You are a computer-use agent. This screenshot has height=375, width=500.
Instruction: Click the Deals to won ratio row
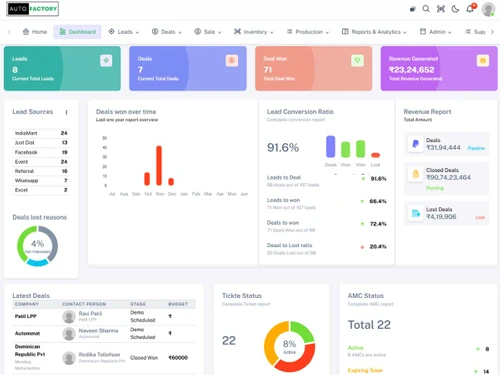coord(326,226)
